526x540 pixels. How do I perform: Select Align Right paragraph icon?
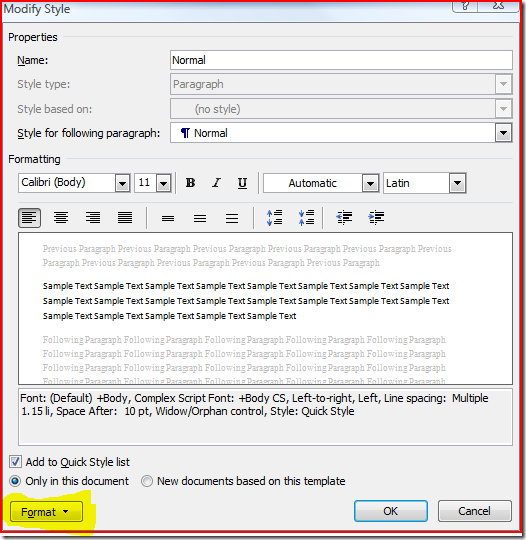click(x=93, y=218)
